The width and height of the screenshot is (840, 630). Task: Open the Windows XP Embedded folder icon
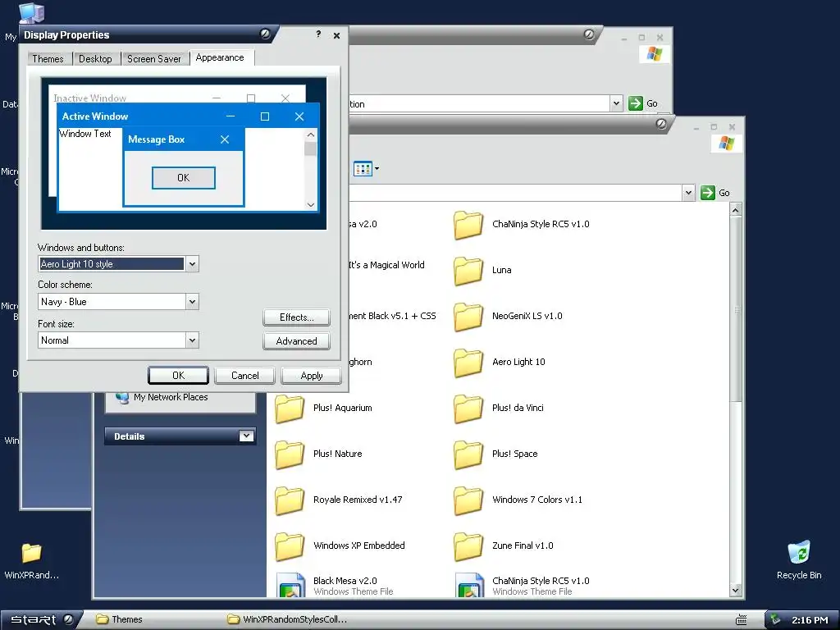(x=290, y=546)
